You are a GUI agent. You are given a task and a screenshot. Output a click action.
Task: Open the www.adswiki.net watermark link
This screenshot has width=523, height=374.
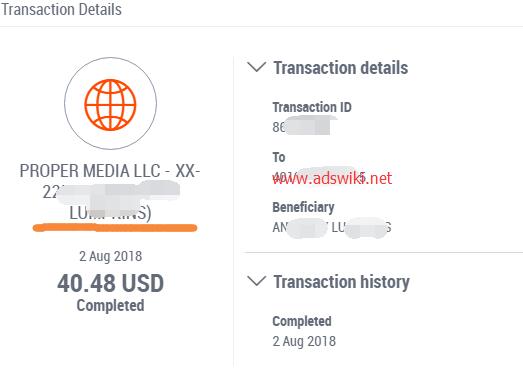pyautogui.click(x=332, y=178)
